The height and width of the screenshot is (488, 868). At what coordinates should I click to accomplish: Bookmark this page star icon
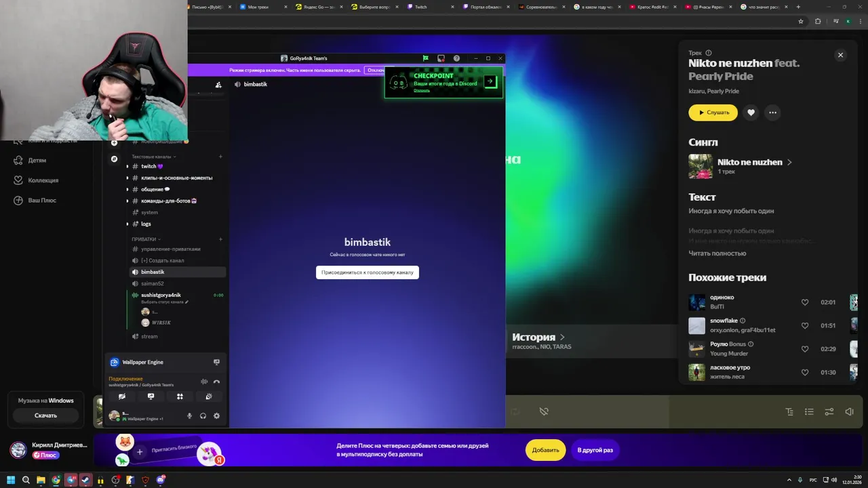[801, 21]
